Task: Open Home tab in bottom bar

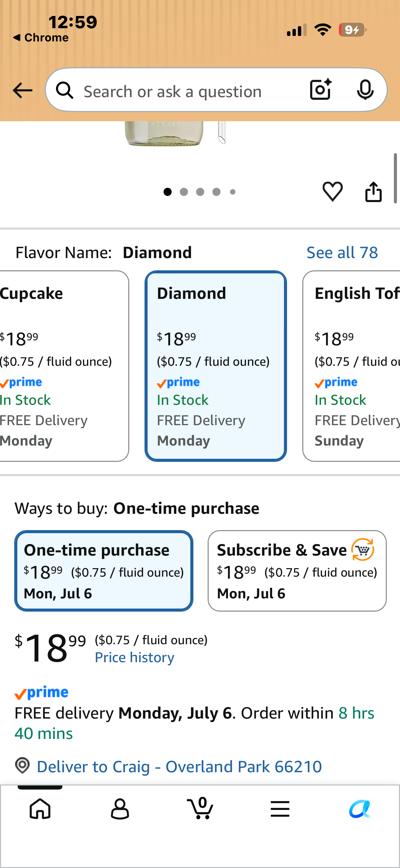Action: (x=40, y=809)
